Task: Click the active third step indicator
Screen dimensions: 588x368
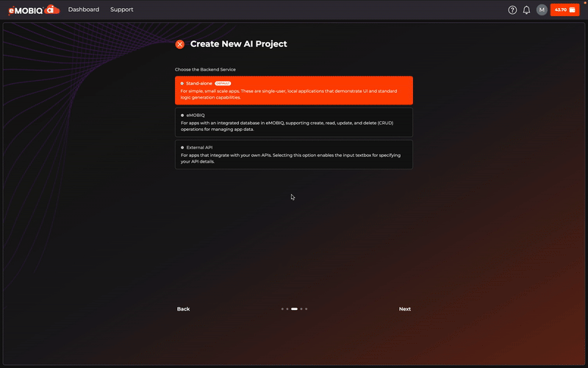Action: [295, 308]
